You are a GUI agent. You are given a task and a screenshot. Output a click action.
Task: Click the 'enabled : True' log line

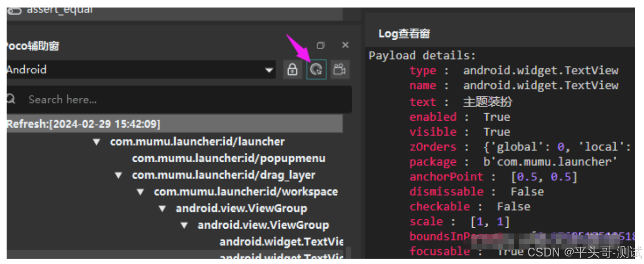click(x=459, y=117)
